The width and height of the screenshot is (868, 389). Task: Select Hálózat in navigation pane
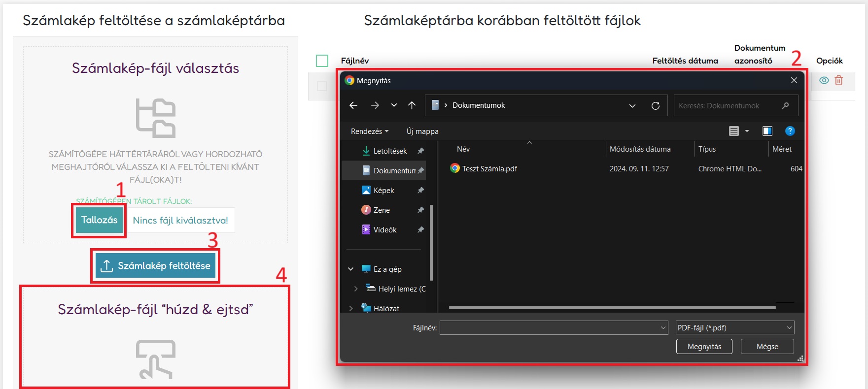tap(386, 309)
